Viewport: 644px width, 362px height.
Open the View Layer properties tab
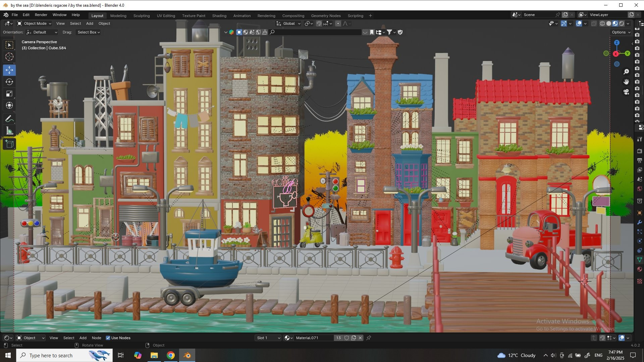[640, 170]
